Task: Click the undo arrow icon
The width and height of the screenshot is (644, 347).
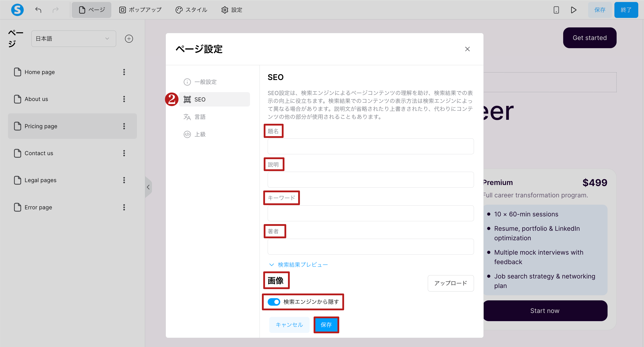Action: [38, 10]
